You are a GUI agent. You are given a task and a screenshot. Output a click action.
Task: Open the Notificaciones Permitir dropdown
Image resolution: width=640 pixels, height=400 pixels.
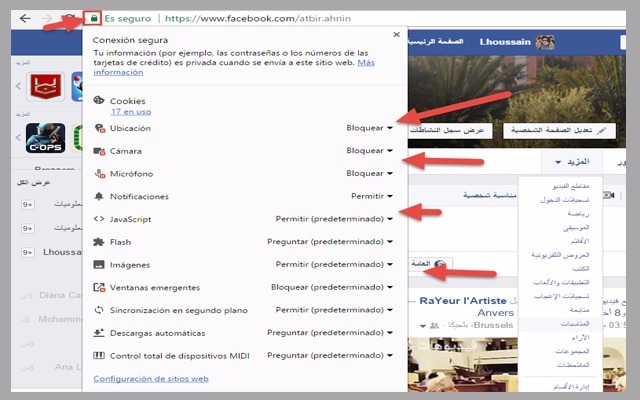coord(371,197)
